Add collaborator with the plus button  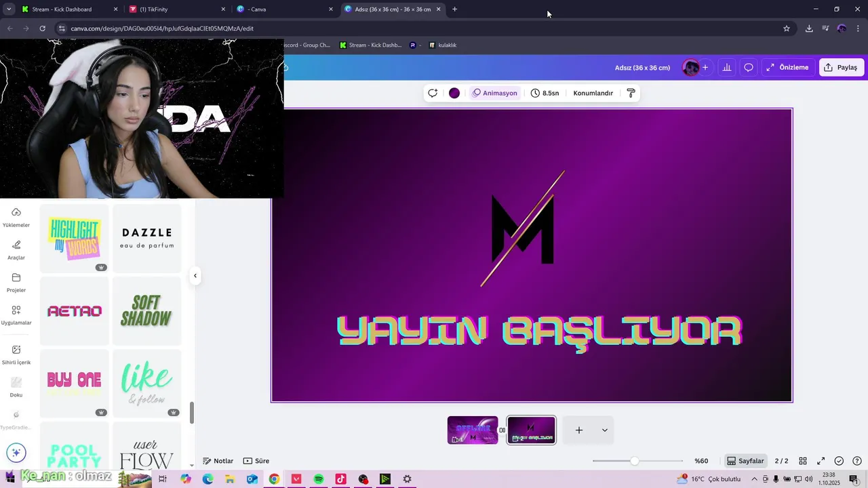[705, 68]
